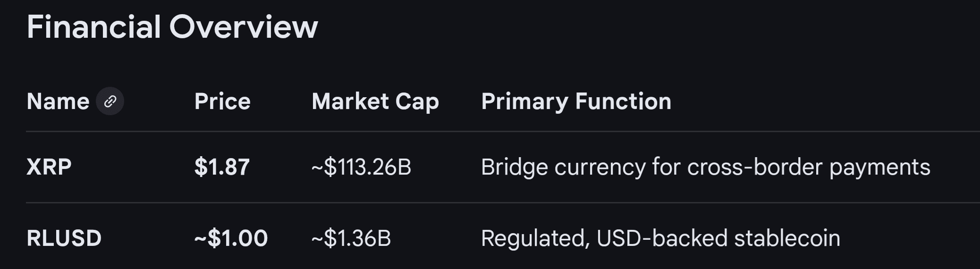Select the Price column header
The image size is (980, 269).
[222, 101]
